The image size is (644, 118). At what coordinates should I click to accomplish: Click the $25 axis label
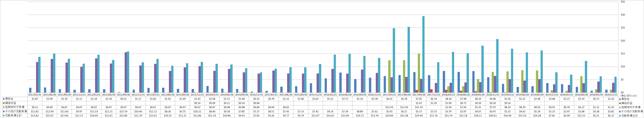click(623, 28)
